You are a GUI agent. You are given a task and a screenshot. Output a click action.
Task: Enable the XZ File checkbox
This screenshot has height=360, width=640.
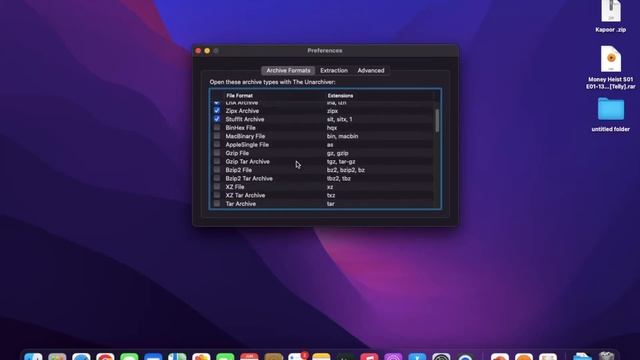217,187
